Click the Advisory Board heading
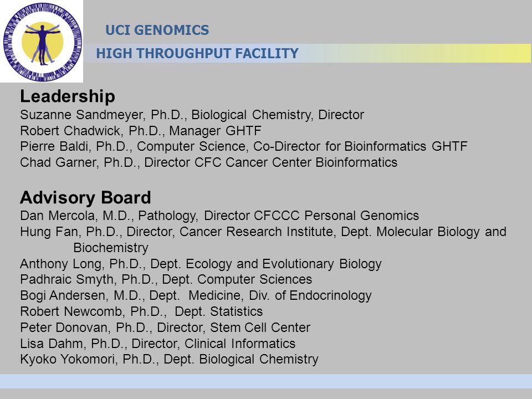Image resolution: width=532 pixels, height=399 pixels. pos(85,197)
